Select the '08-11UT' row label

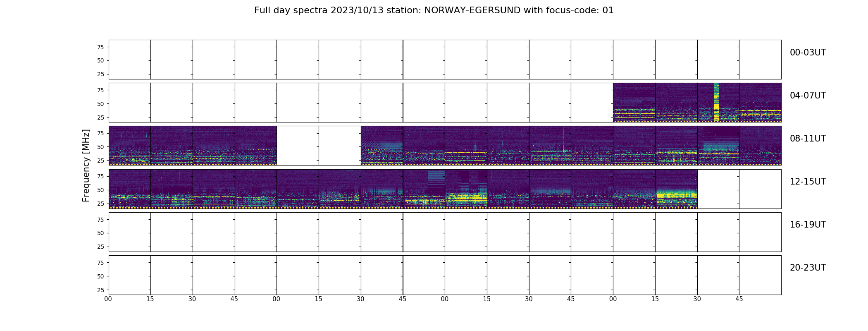[x=808, y=139]
